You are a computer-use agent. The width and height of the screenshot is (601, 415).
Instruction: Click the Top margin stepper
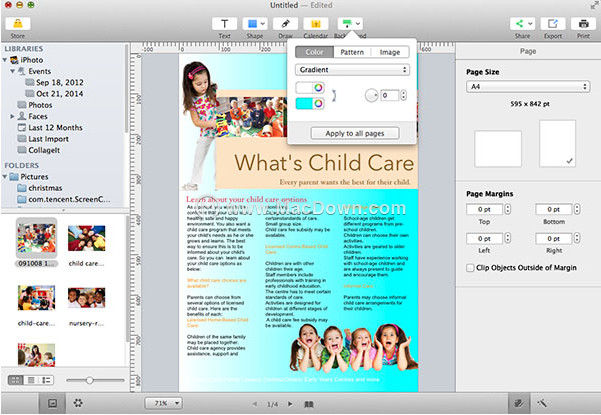click(x=507, y=209)
